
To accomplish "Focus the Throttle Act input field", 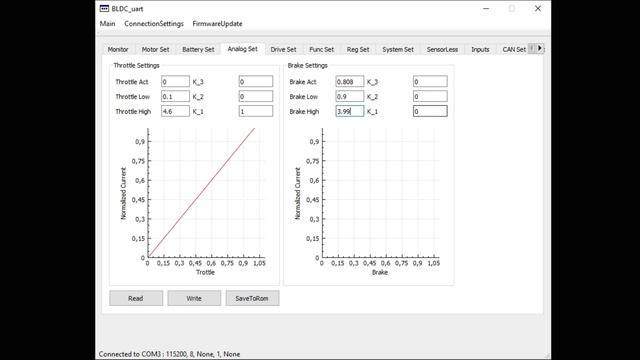I will (x=175, y=82).
